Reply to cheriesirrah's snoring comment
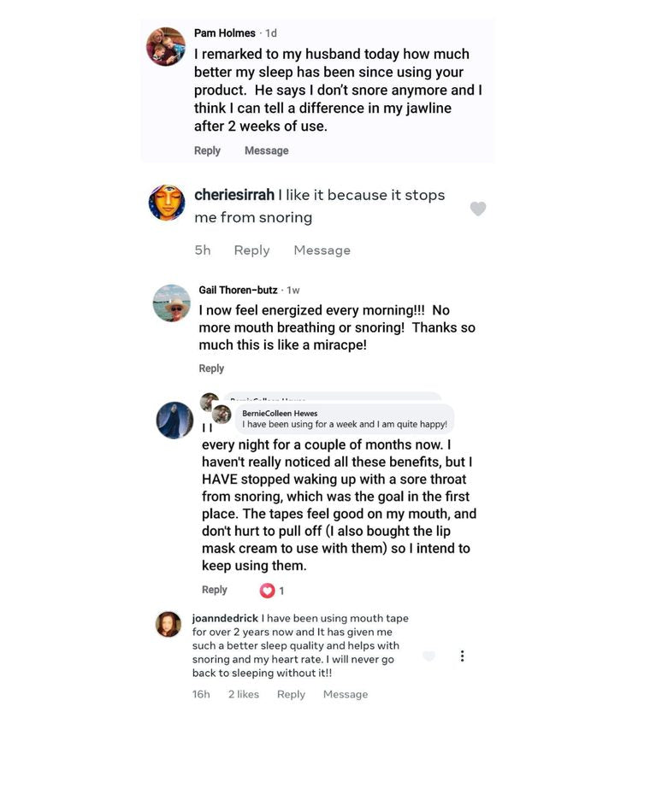Image resolution: width=650 pixels, height=812 pixels. click(x=252, y=250)
